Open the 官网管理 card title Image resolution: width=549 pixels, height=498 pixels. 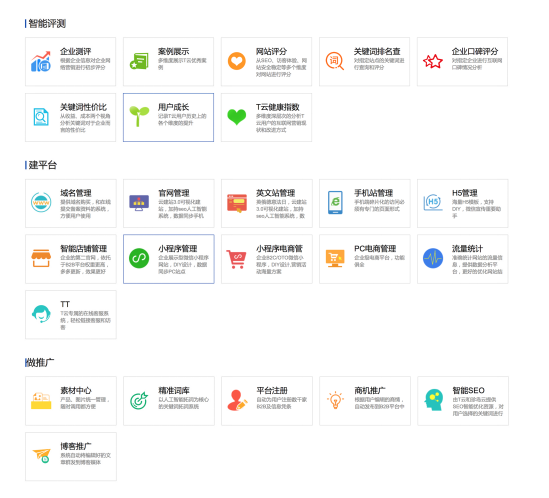[x=174, y=193]
